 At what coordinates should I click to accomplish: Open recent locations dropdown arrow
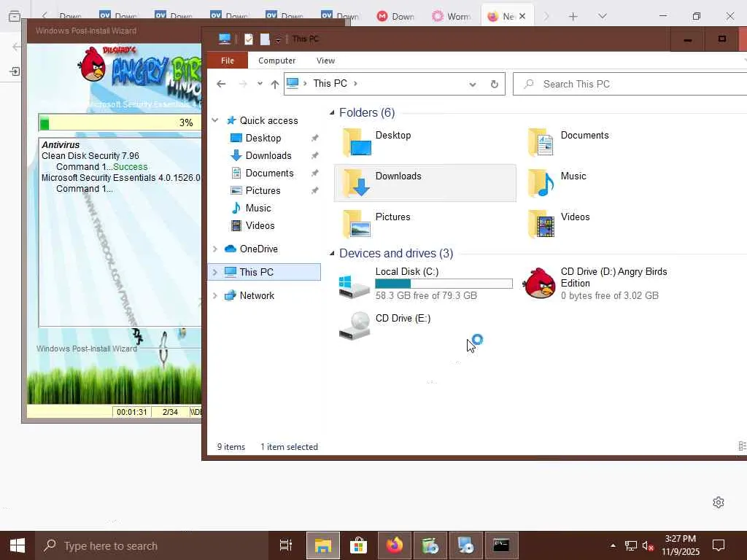click(260, 84)
